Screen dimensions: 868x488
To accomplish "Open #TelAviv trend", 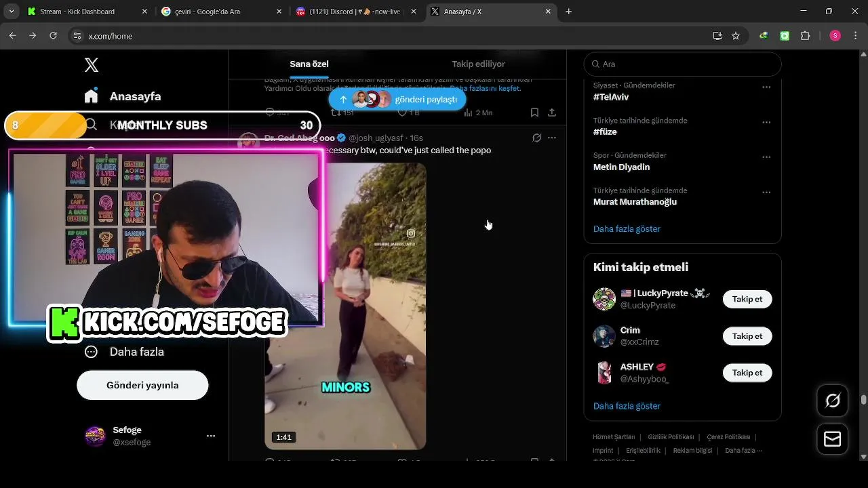I will 610,97.
